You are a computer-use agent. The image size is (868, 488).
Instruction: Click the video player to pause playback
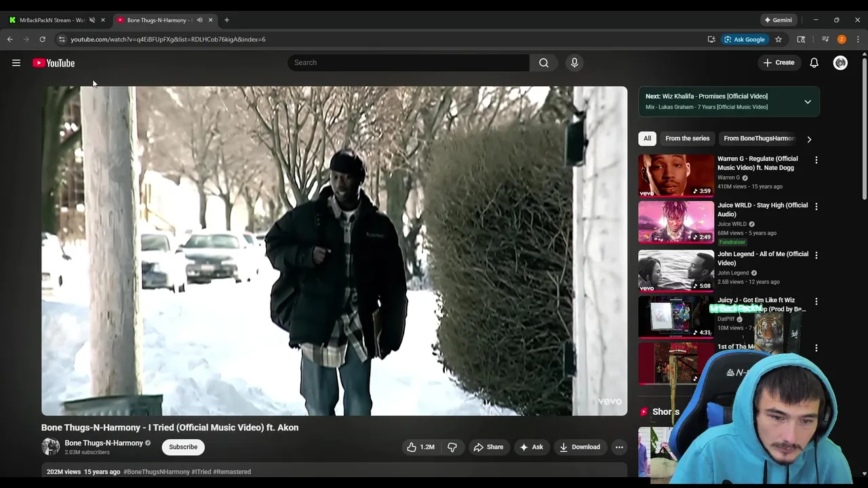tap(334, 251)
